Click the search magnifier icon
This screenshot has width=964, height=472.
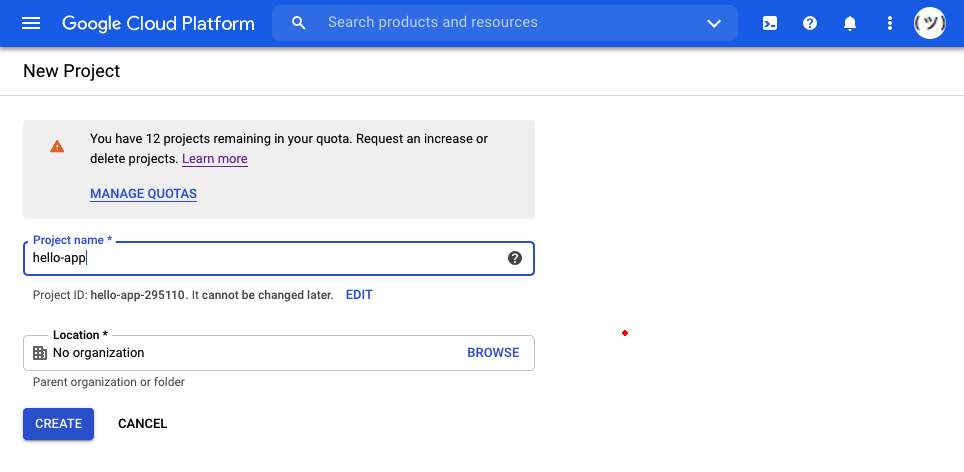pos(298,23)
